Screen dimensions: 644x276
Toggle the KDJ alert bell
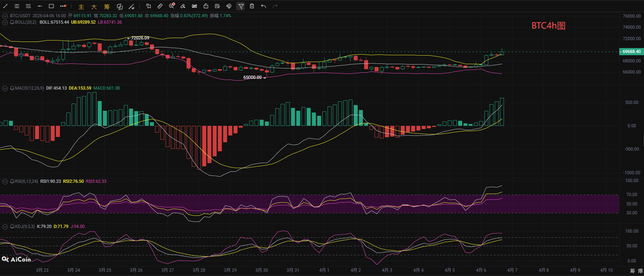pyautogui.click(x=12, y=227)
